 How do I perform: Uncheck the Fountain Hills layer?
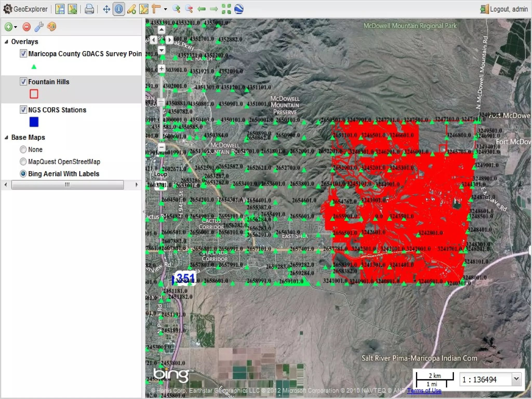23,82
